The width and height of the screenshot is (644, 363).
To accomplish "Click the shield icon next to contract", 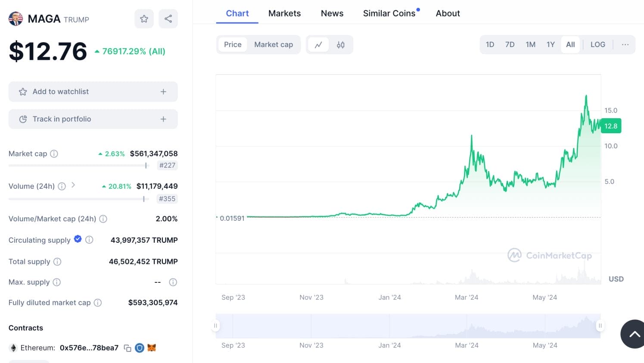I will 140,348.
